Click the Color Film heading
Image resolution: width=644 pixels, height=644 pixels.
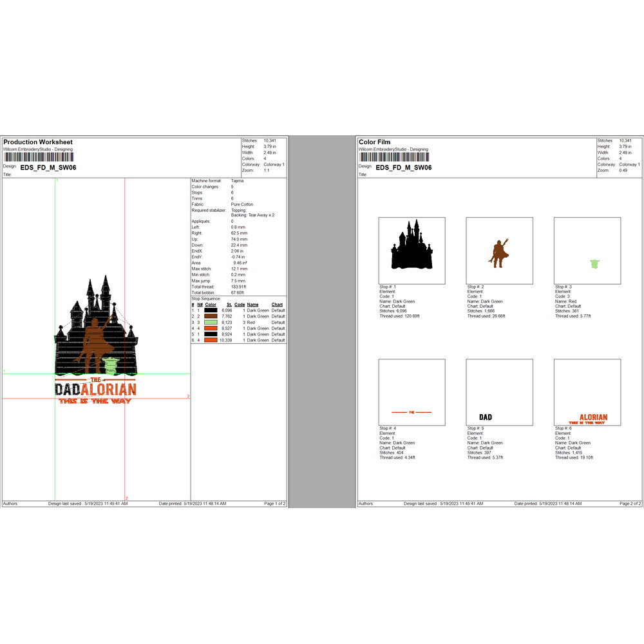coord(375,142)
